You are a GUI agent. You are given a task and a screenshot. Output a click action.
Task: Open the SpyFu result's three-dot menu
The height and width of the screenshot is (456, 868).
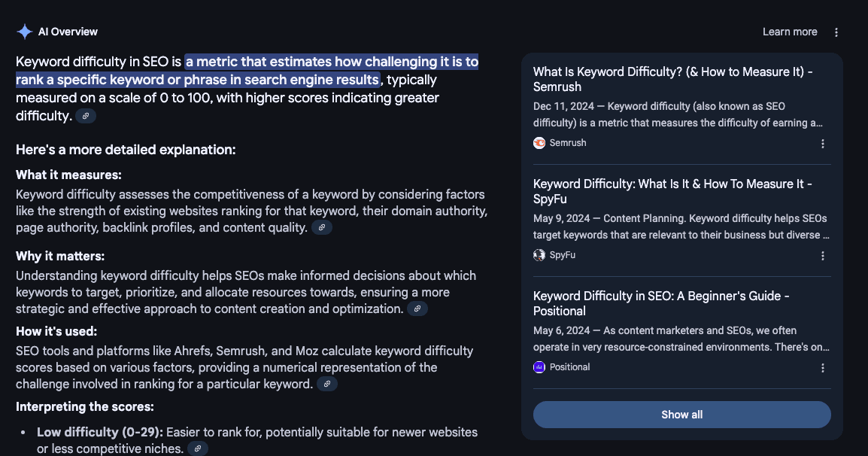[x=822, y=256]
